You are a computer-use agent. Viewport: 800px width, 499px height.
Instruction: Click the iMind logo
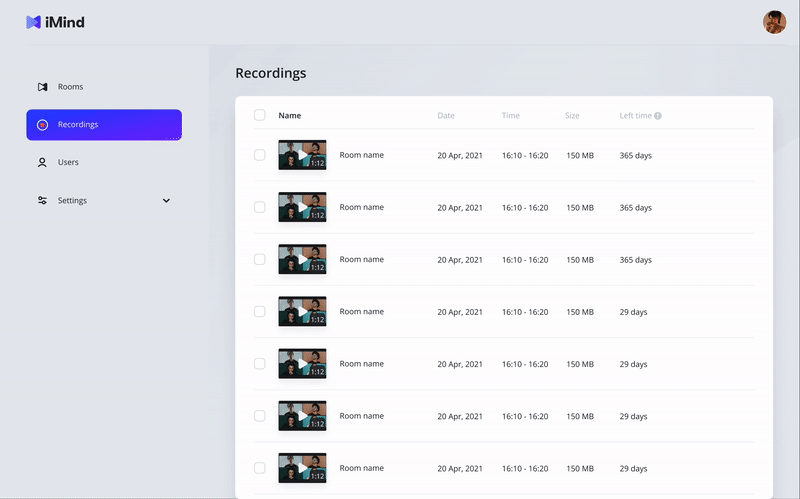click(x=55, y=22)
